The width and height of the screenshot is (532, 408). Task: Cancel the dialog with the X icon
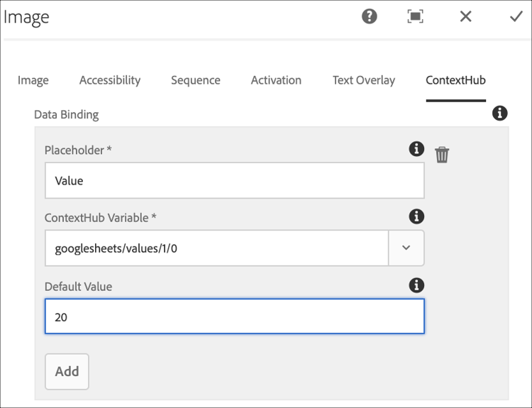pyautogui.click(x=465, y=16)
